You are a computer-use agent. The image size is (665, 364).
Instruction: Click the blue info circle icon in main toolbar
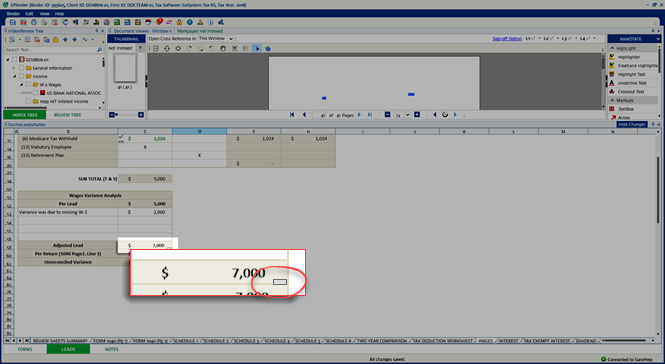[210, 22]
